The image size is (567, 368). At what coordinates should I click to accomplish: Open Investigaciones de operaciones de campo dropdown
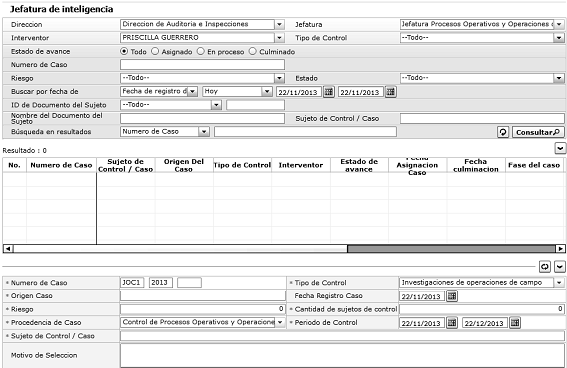pyautogui.click(x=559, y=283)
